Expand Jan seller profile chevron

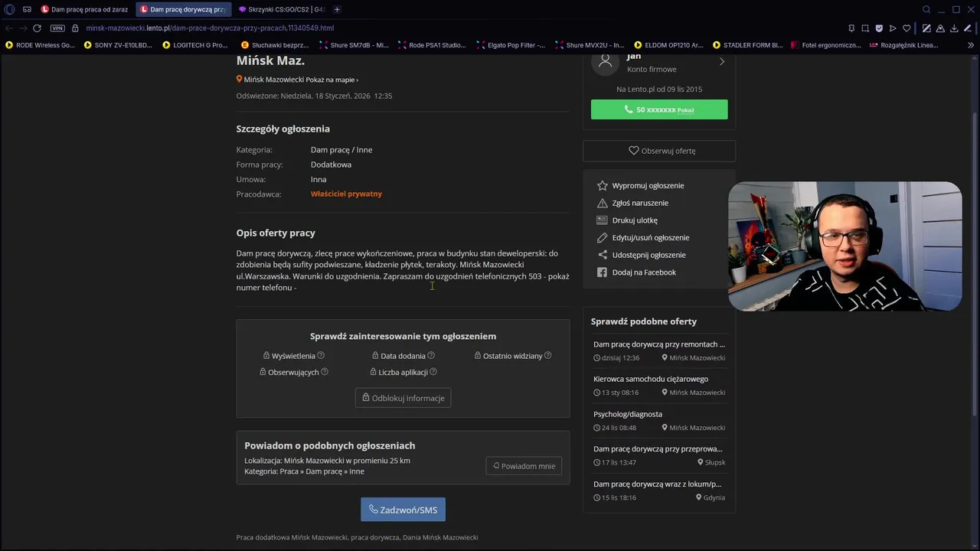tap(721, 62)
